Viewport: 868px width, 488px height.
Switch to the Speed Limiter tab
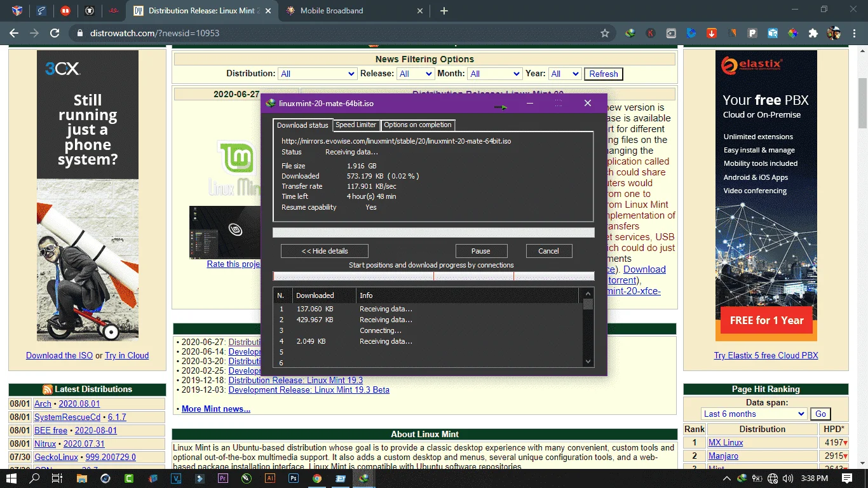coord(356,125)
